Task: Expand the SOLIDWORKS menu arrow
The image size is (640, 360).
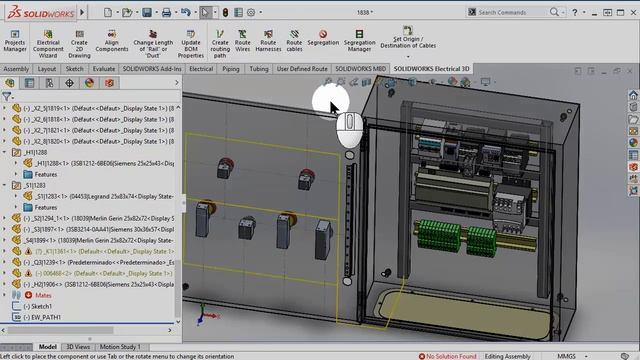Action: tap(82, 13)
